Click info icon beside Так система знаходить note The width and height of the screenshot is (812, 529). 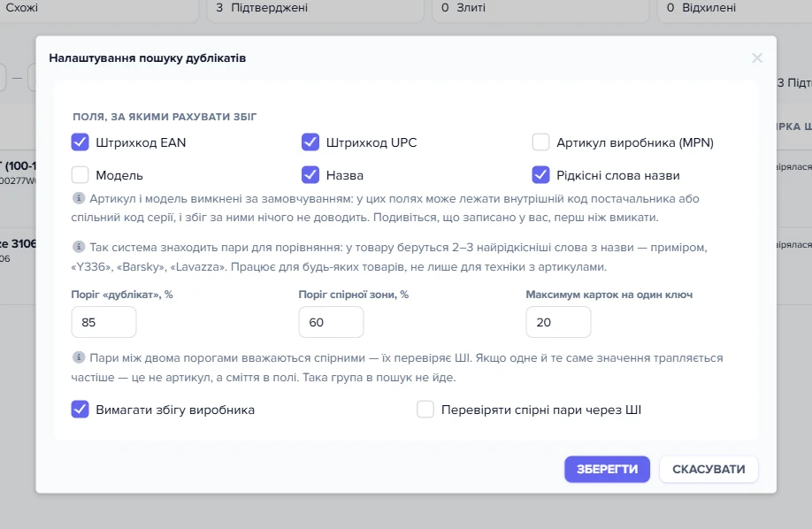[78, 247]
